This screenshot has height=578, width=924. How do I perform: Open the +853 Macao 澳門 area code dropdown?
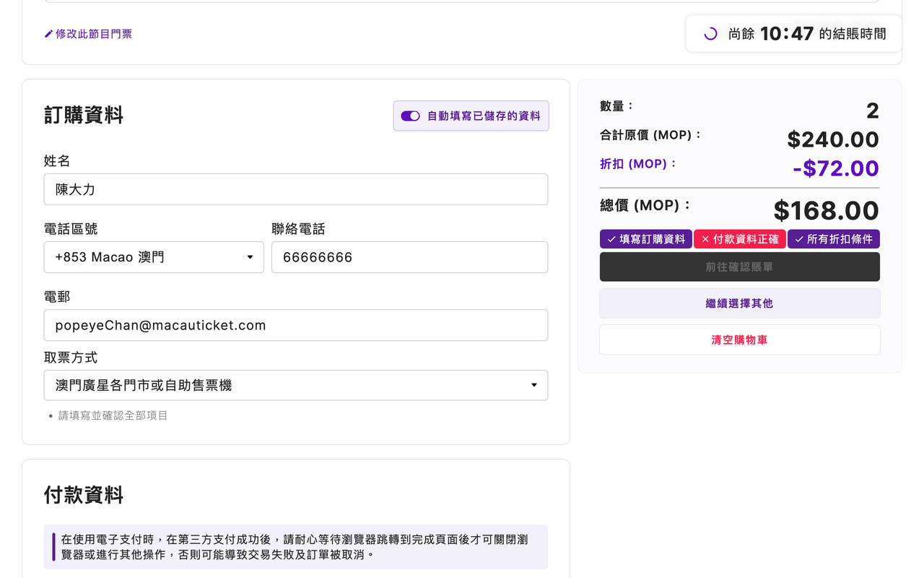point(154,257)
